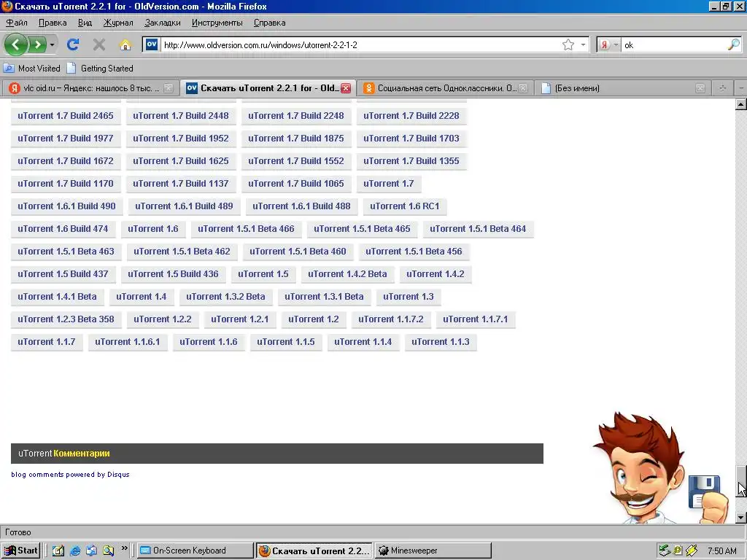The height and width of the screenshot is (560, 747).
Task: Open the uTorrent 1.7 Build 1952 link
Action: [181, 139]
